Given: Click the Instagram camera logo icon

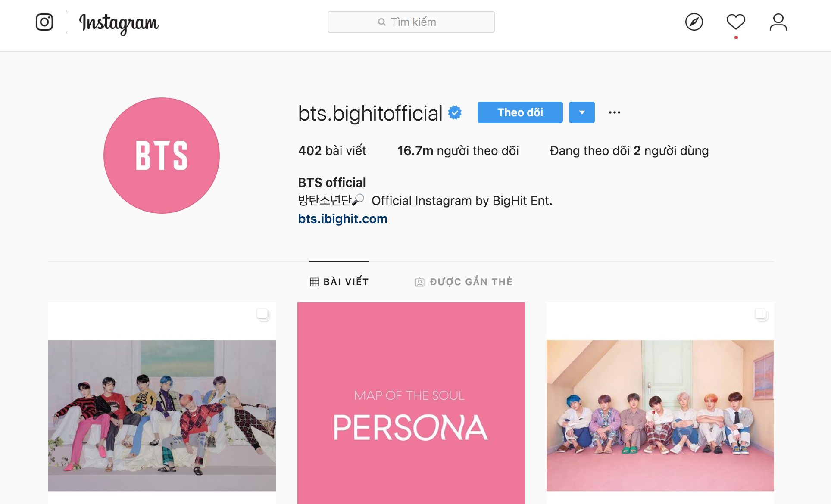Looking at the screenshot, I should pos(44,22).
